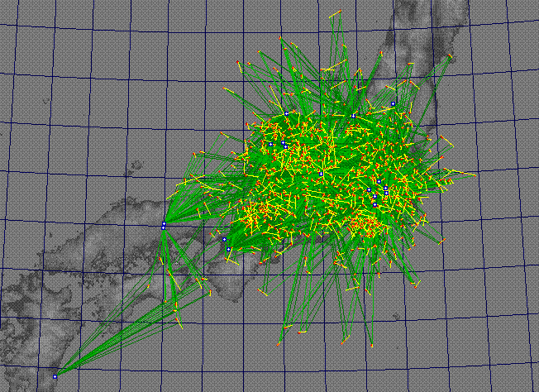
Task: Click the isolated station marker in the far southwest
Action: (55, 376)
